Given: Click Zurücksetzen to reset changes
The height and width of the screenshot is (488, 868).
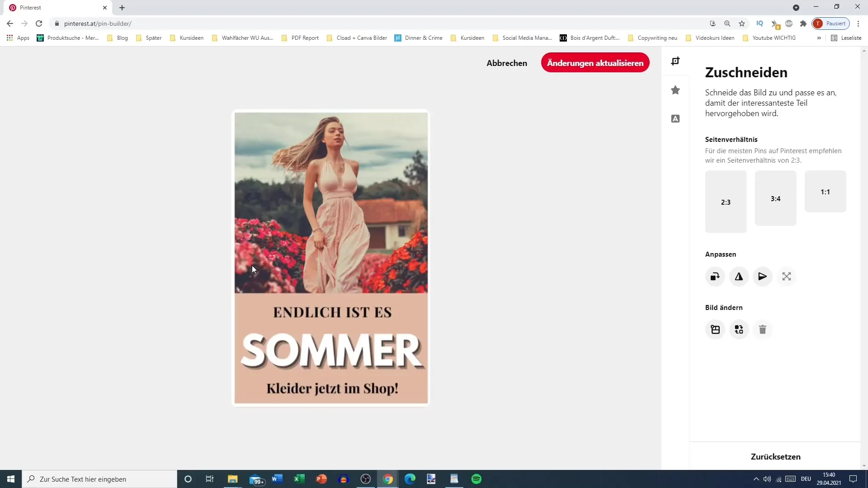Looking at the screenshot, I should click(775, 456).
